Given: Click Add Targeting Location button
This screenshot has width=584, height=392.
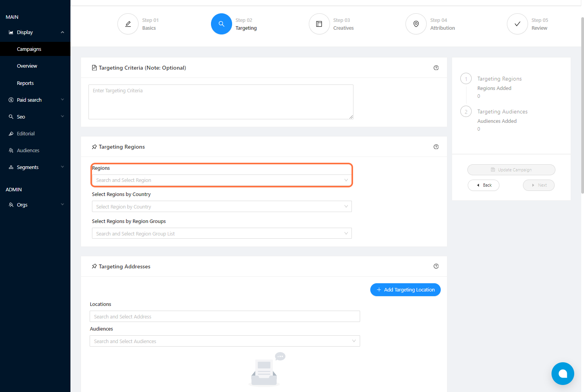Looking at the screenshot, I should pos(405,290).
